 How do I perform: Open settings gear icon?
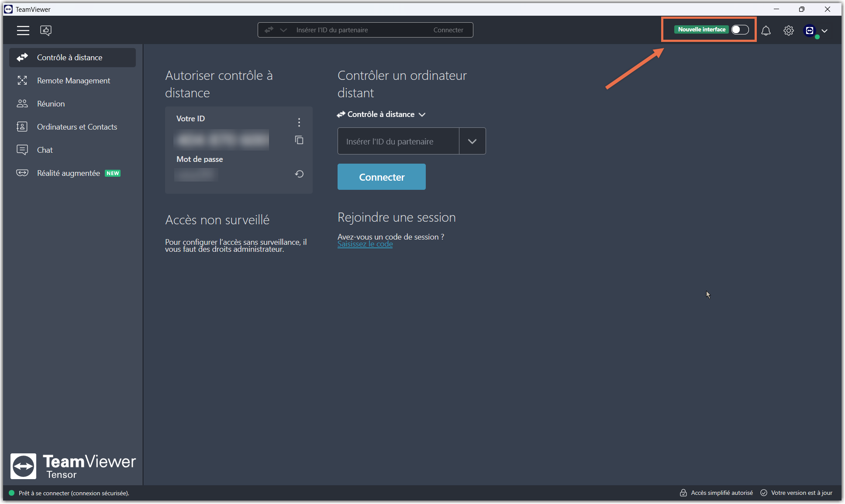(x=789, y=31)
